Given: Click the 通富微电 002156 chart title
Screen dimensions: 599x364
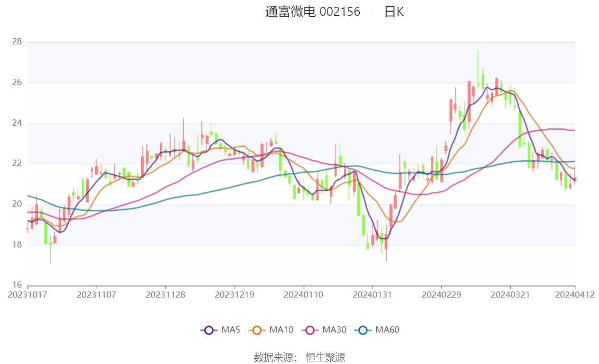Looking at the screenshot, I should pos(313,12).
